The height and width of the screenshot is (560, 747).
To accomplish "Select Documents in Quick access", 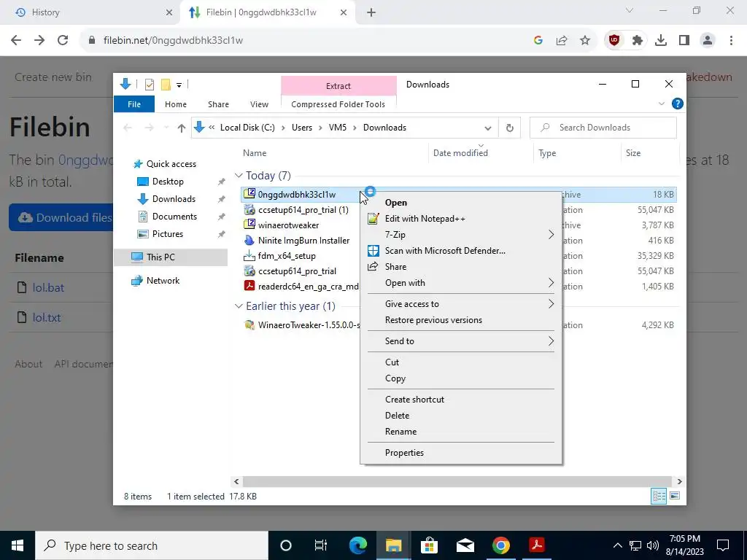I will tap(174, 217).
